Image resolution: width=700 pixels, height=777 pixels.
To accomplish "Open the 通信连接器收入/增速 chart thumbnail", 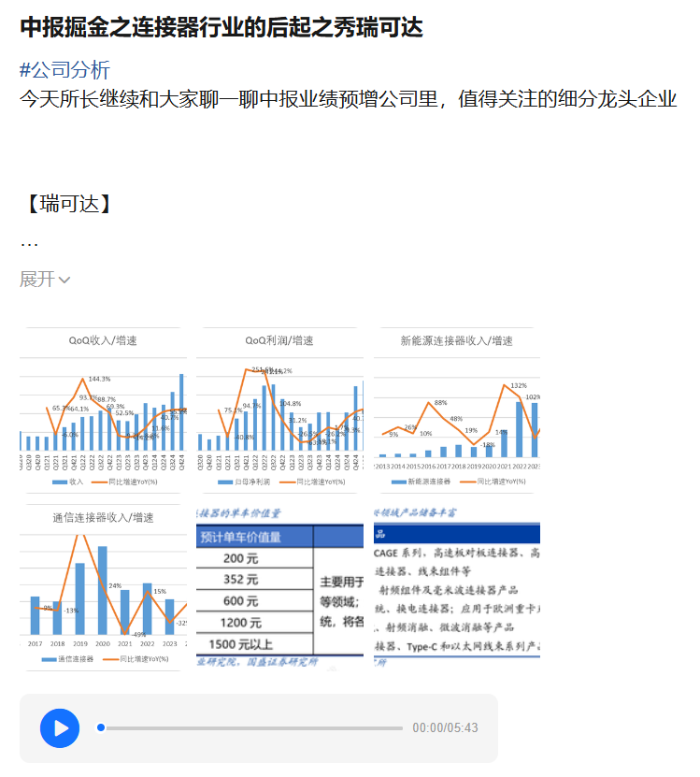I will coord(103,587).
